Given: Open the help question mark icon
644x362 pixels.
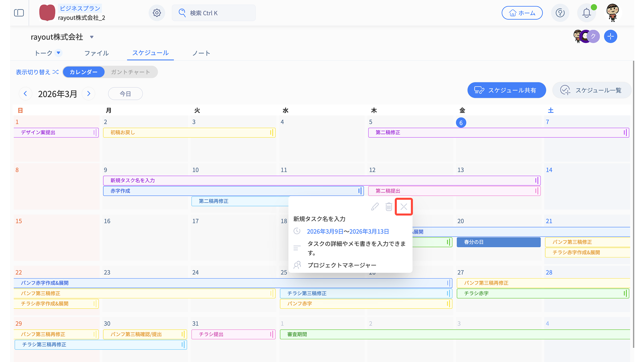Looking at the screenshot, I should pos(560,13).
